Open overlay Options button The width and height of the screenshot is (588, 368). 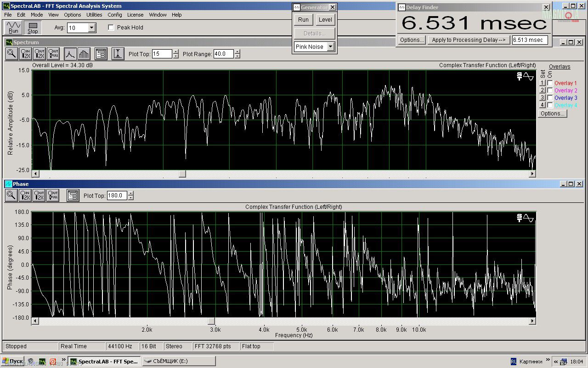[553, 114]
